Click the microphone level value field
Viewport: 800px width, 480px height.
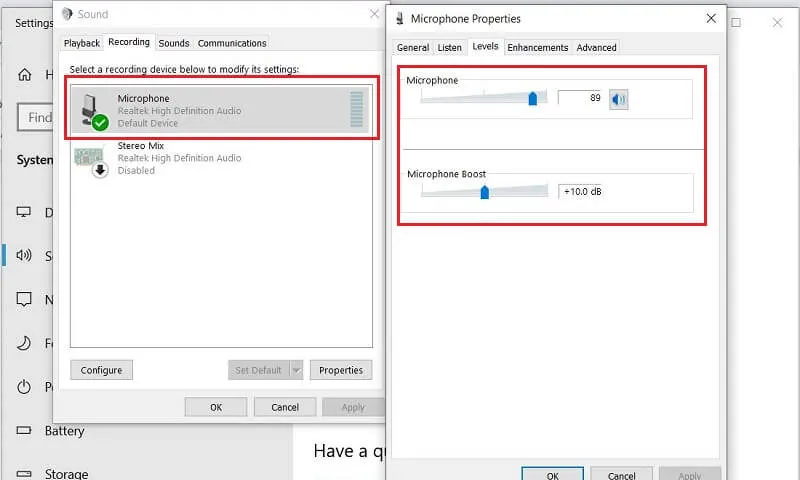[581, 98]
